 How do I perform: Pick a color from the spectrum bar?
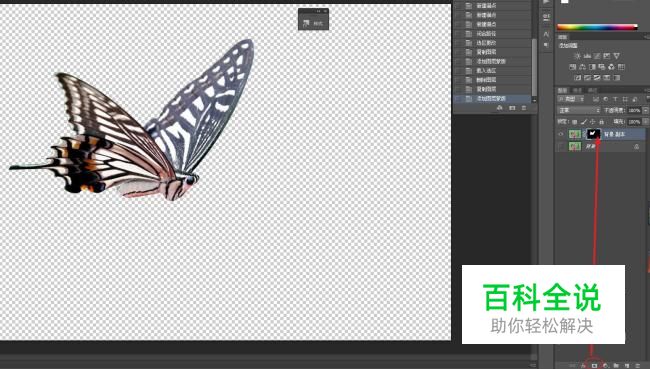(597, 27)
